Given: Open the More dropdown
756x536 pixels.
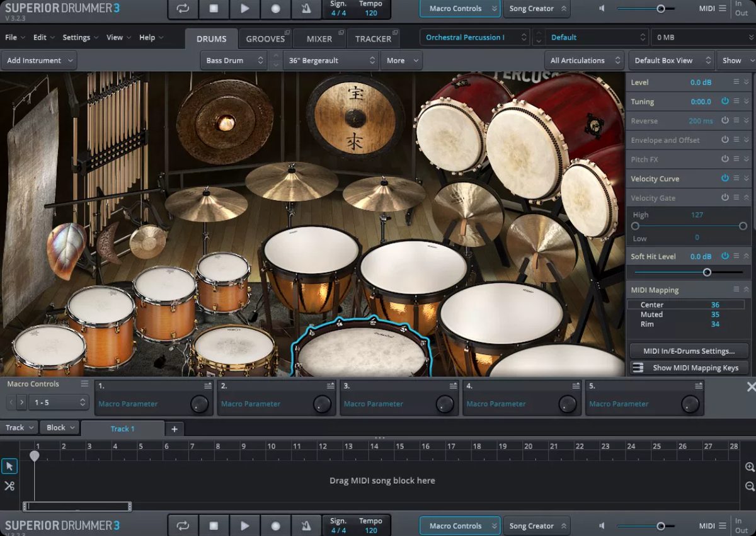Looking at the screenshot, I should (x=402, y=60).
